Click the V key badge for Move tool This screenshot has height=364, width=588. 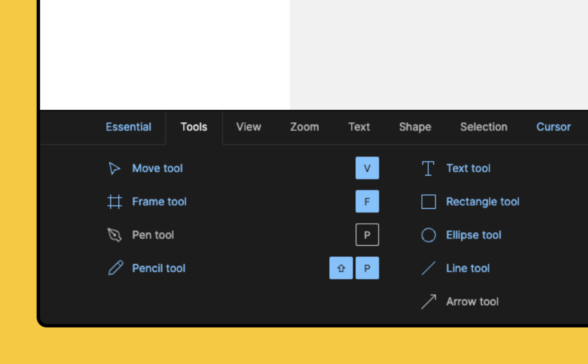coord(367,168)
